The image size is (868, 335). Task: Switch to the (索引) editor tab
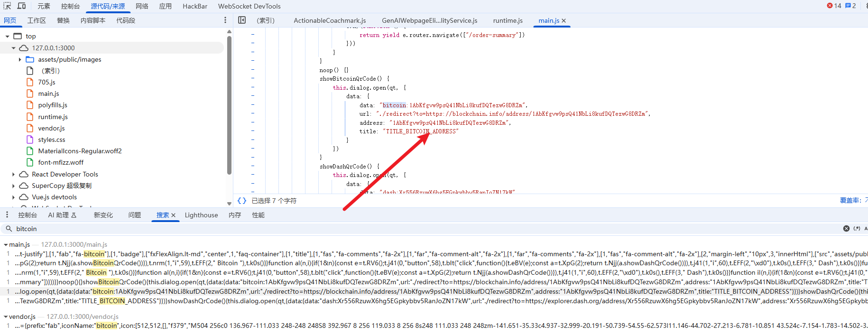266,20
